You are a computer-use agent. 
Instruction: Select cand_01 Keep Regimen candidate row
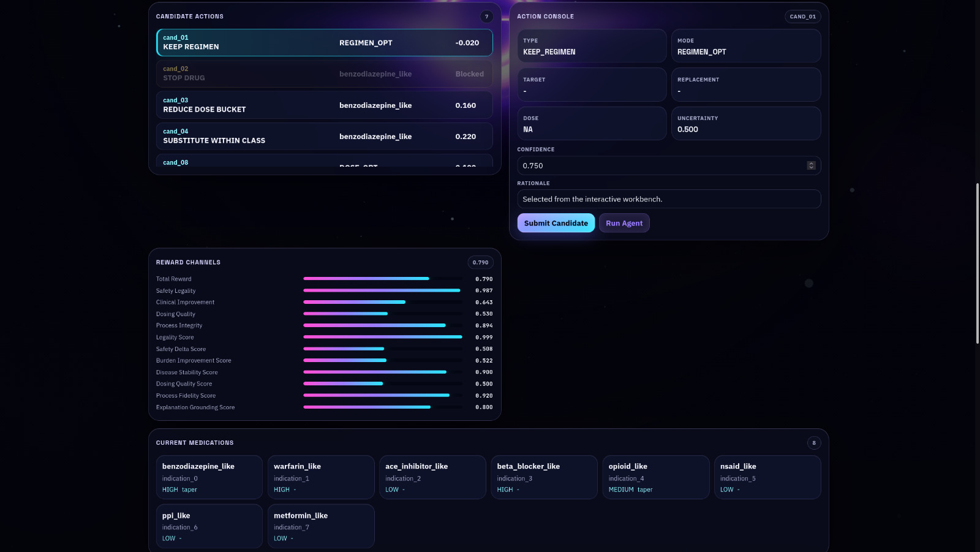325,42
